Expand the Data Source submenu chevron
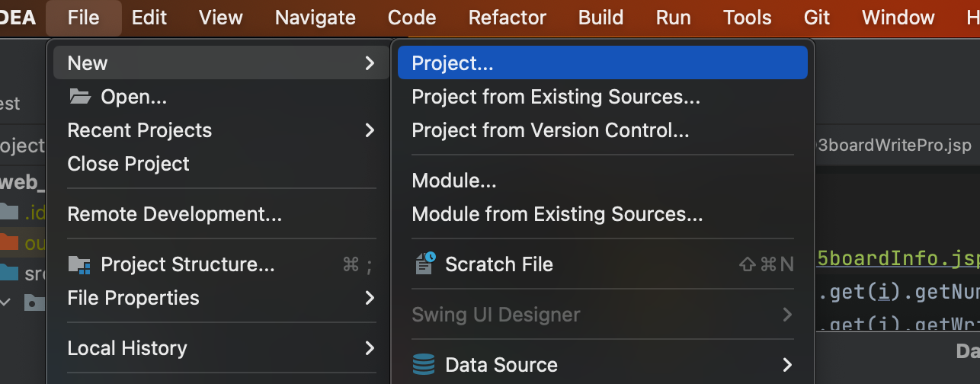Image resolution: width=980 pixels, height=384 pixels. click(787, 364)
